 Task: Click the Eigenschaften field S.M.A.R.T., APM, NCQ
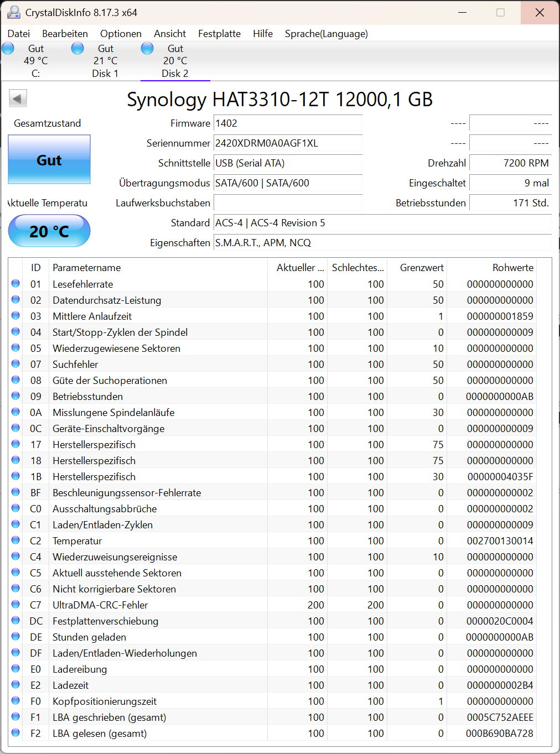382,243
